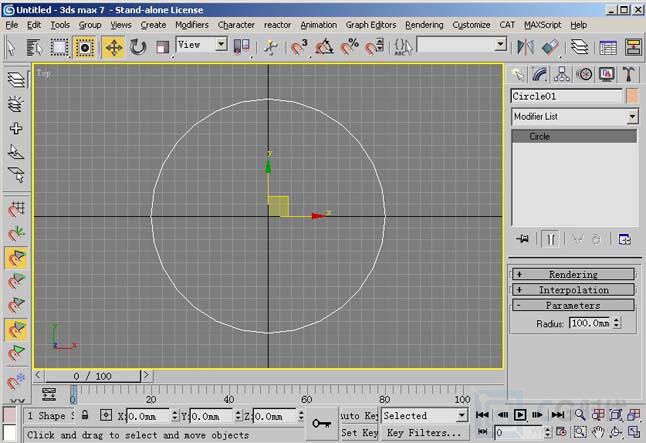
Task: Toggle Show End Result button
Action: coord(551,239)
